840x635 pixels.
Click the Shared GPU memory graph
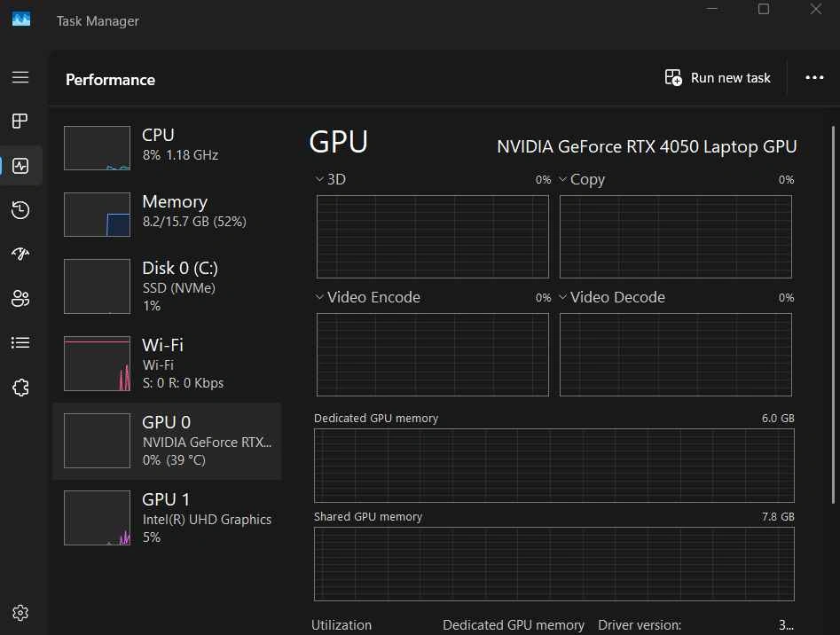(553, 564)
